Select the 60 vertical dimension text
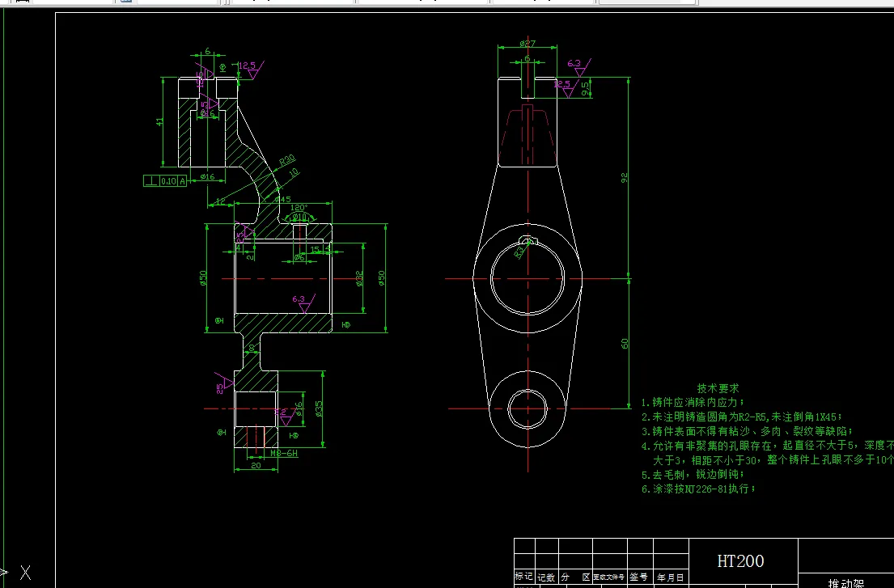Image resolution: width=894 pixels, height=588 pixels. (x=625, y=344)
